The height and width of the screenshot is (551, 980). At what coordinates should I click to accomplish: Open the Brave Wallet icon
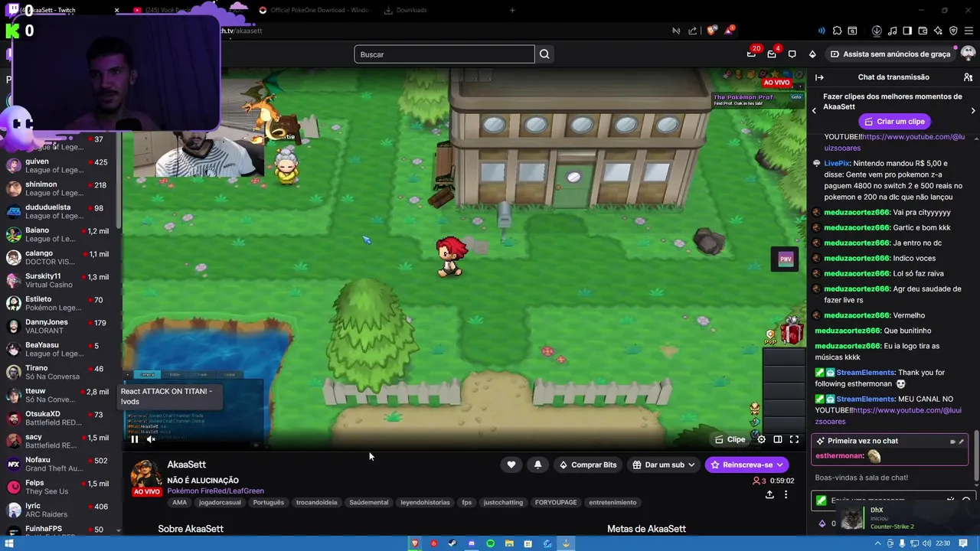923,31
